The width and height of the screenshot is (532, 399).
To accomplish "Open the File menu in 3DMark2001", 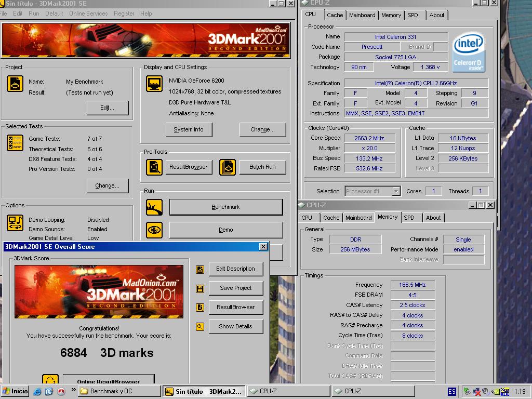I will [x=4, y=14].
